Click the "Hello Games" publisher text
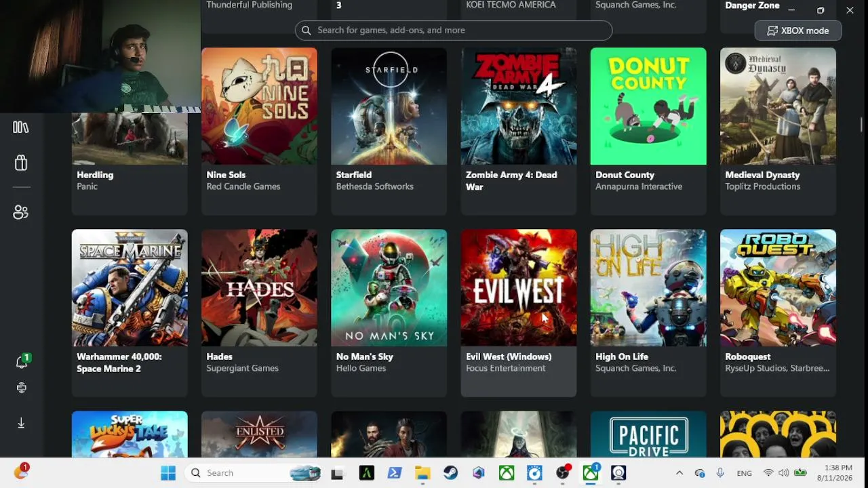 coord(361,368)
